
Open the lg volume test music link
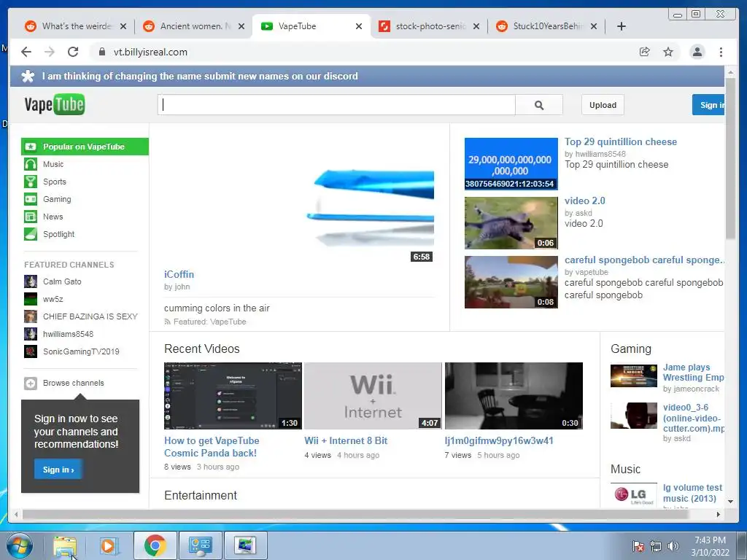pyautogui.click(x=693, y=493)
